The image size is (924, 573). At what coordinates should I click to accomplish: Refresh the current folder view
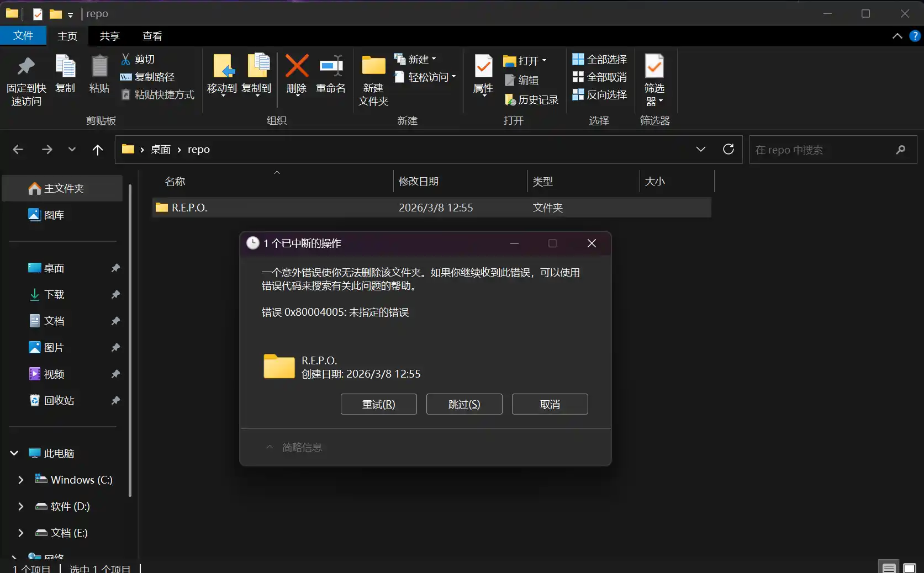point(728,149)
